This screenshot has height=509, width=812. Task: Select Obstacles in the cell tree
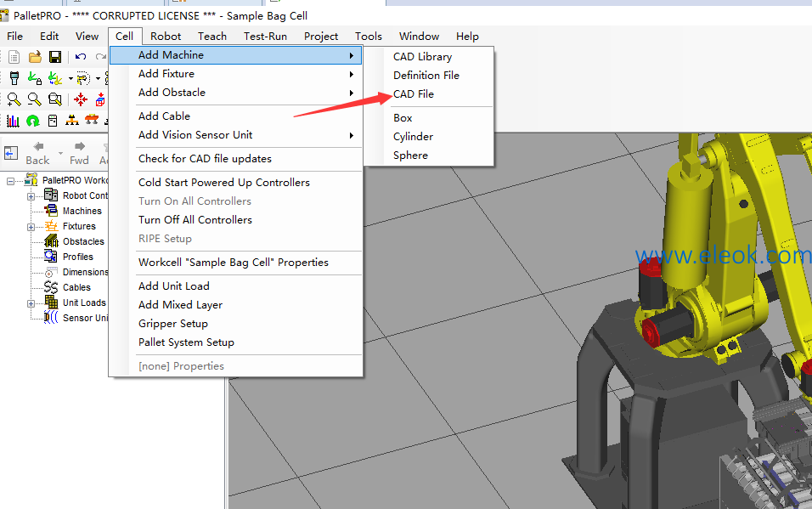pos(83,241)
